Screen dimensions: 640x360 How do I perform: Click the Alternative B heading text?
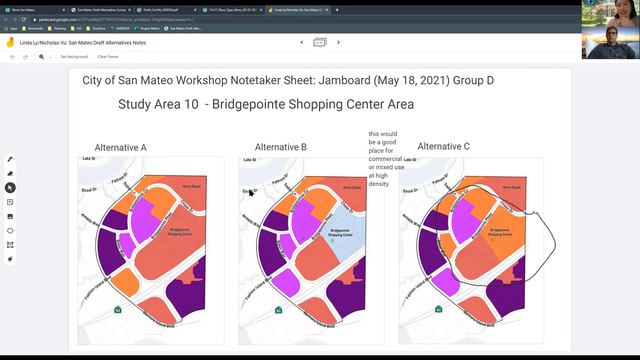(x=281, y=147)
